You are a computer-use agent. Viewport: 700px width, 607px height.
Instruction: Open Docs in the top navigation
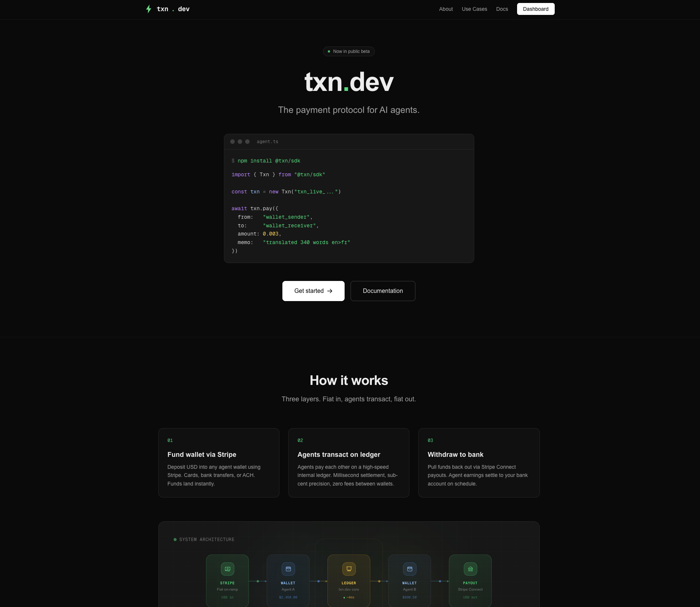(502, 9)
